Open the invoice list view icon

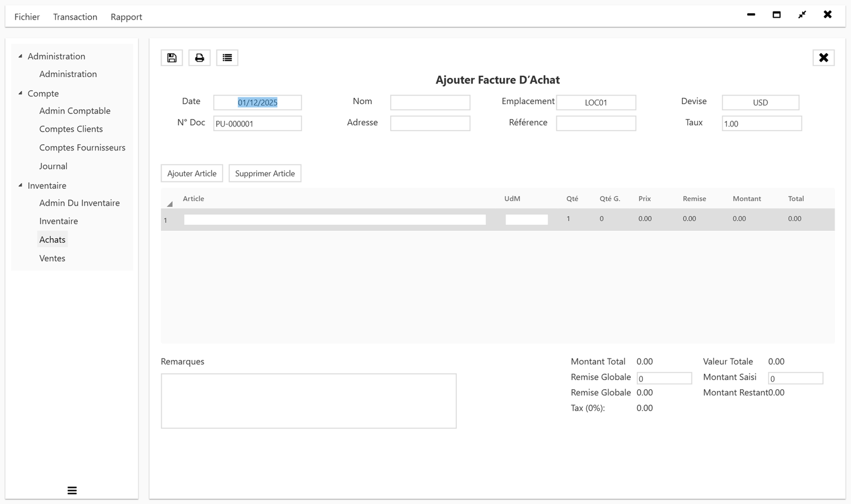[x=227, y=57]
